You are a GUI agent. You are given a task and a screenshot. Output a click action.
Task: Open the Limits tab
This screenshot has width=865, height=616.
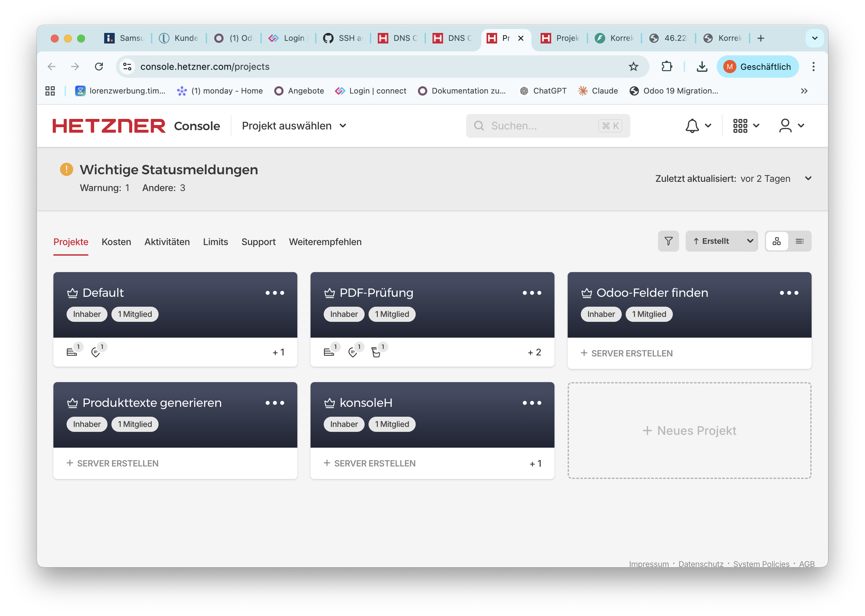[215, 242]
